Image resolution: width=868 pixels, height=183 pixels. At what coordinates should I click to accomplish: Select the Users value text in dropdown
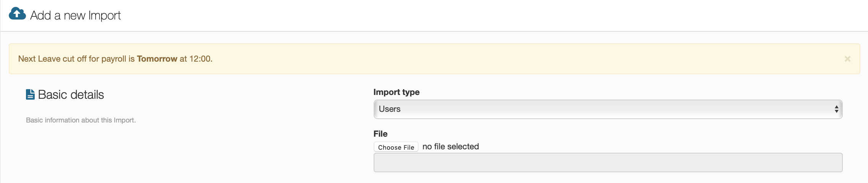click(390, 109)
